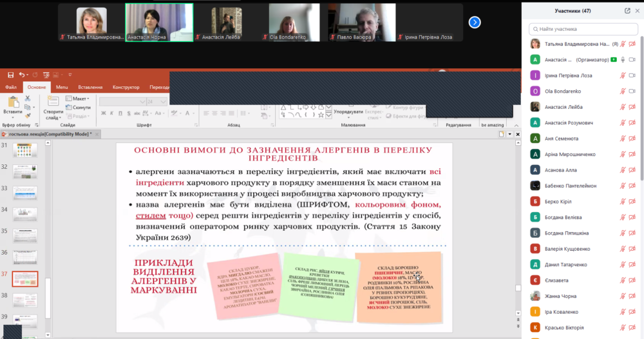Open the font name combo box
This screenshot has height=339, width=644.
coord(122,101)
